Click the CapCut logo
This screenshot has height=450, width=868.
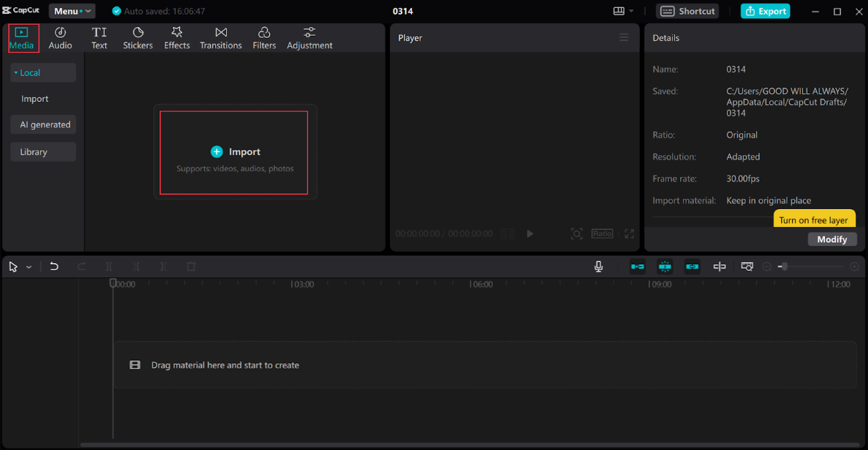21,10
